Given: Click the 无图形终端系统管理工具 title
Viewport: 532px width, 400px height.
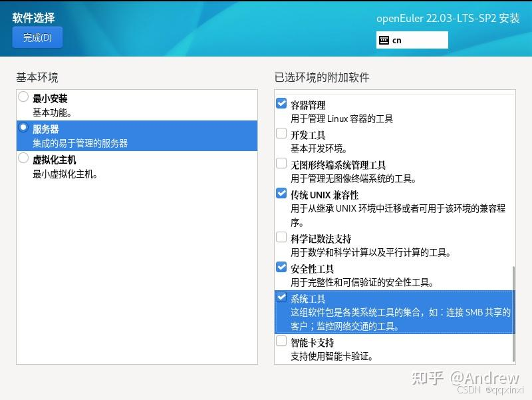Looking at the screenshot, I should tap(338, 165).
